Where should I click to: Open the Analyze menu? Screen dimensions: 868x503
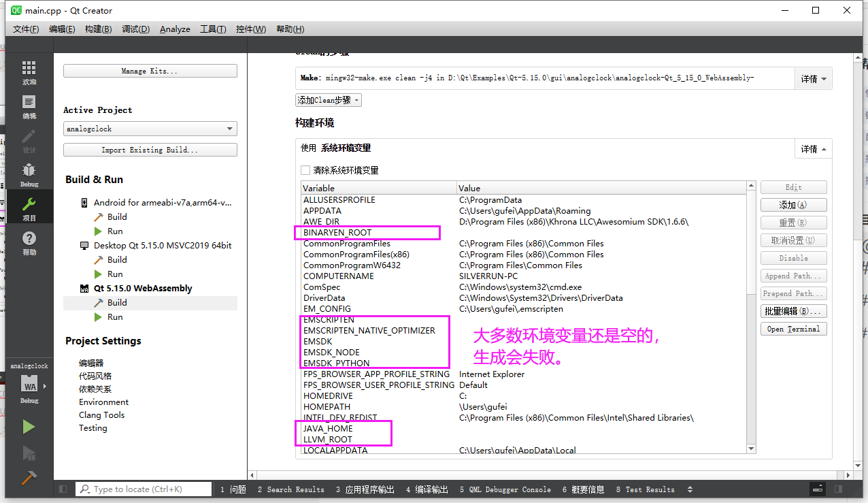pos(175,29)
